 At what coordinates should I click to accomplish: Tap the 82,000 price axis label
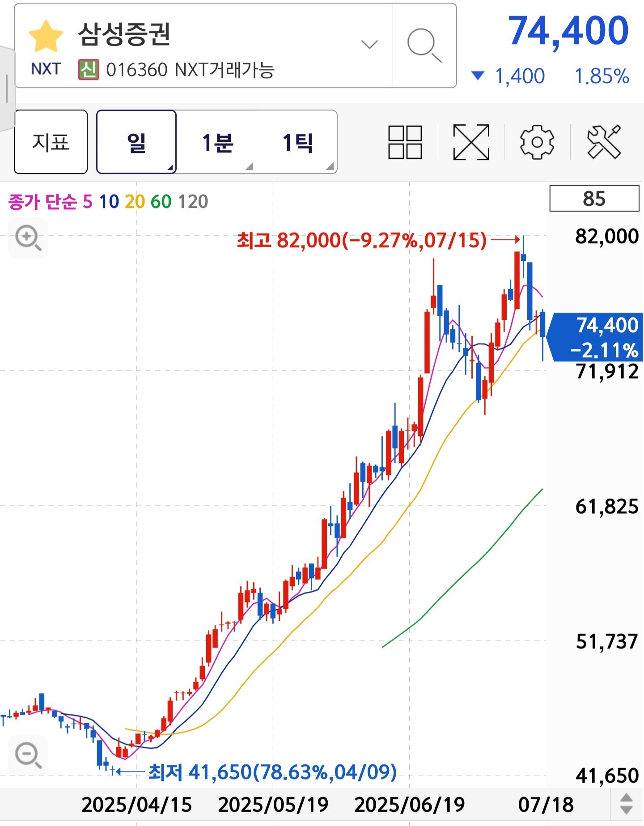(x=607, y=236)
